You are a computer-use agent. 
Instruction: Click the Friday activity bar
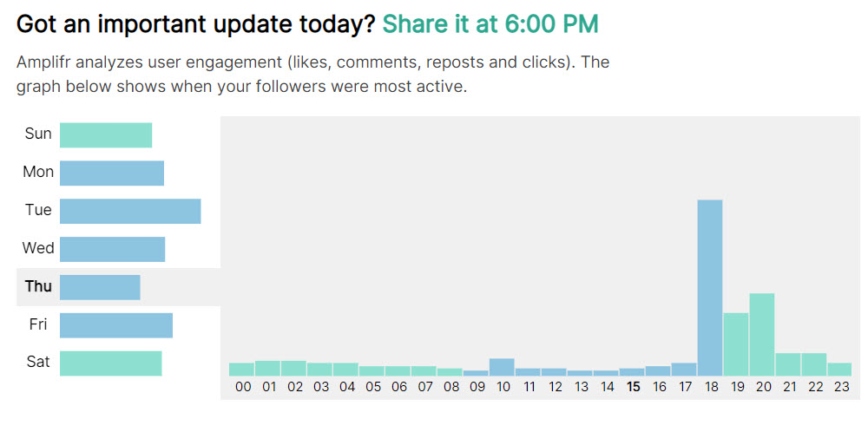(116, 325)
